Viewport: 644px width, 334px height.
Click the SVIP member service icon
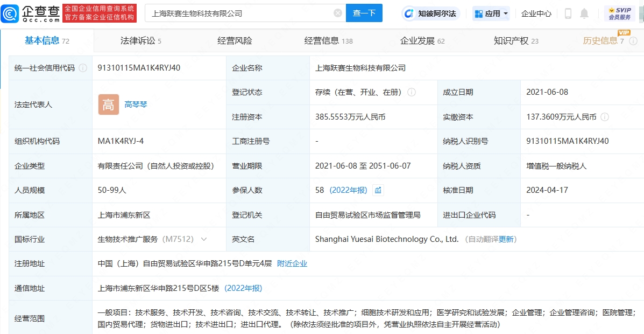(x=619, y=13)
